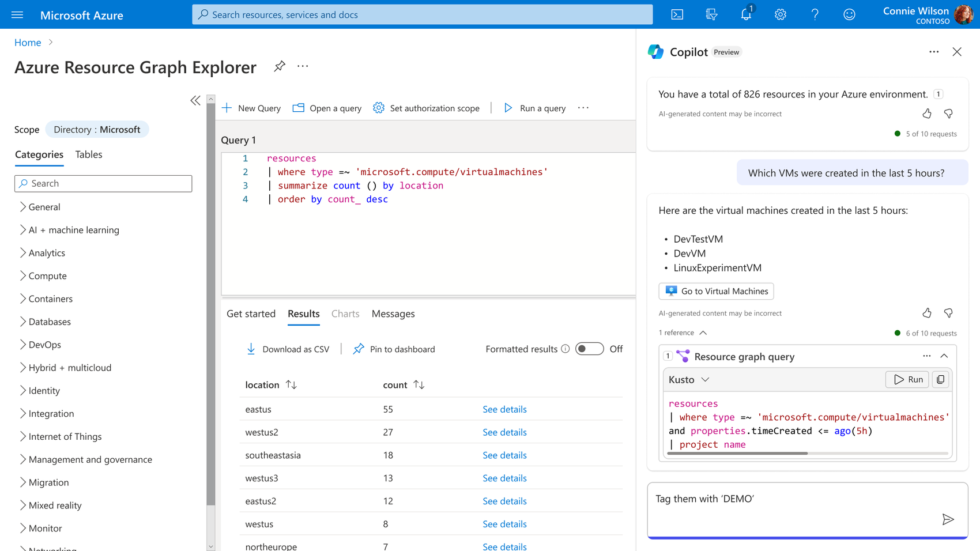Sort results by location column
Viewport: 980px width, 551px height.
coord(291,384)
